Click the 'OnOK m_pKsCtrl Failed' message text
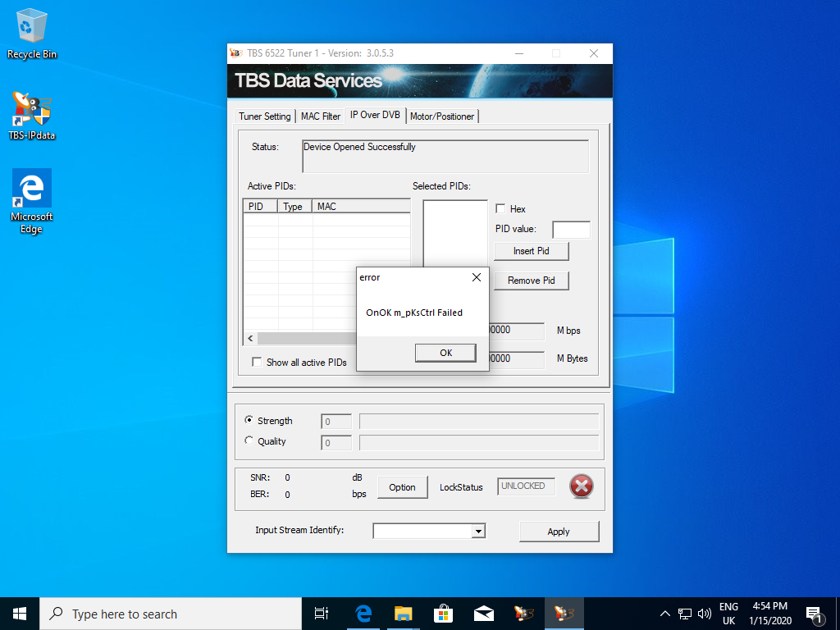This screenshot has width=840, height=630. [x=414, y=313]
